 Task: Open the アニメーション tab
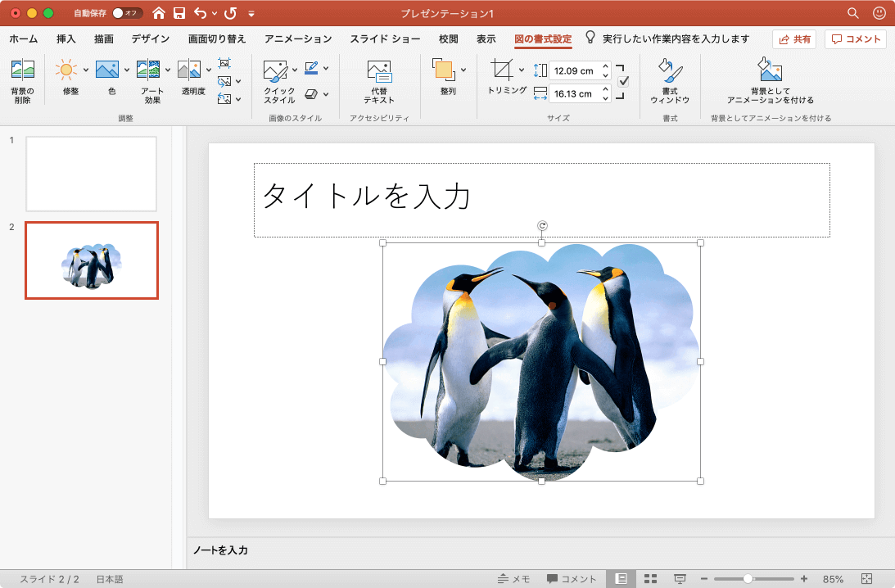tap(298, 39)
